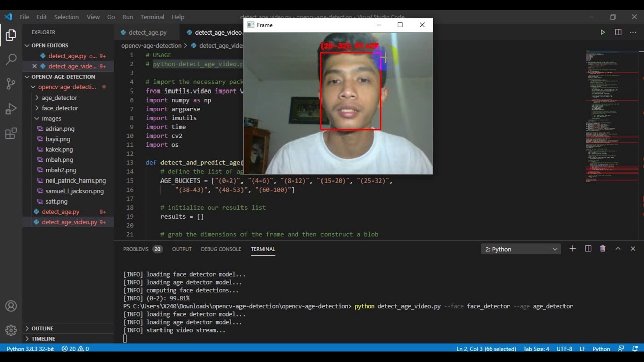
Task: Open samuel_l_jackson.png in the explorer
Action: [74, 191]
